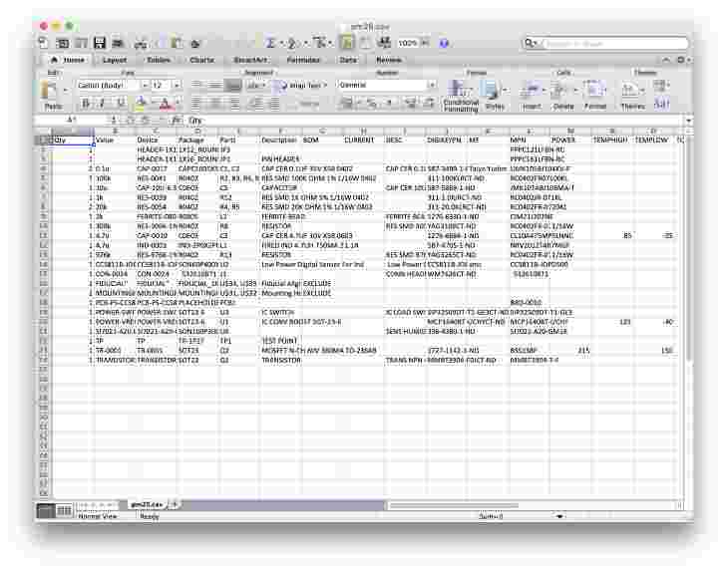This screenshot has width=728, height=572.
Task: Open the Themes gallery icon
Action: click(x=632, y=93)
